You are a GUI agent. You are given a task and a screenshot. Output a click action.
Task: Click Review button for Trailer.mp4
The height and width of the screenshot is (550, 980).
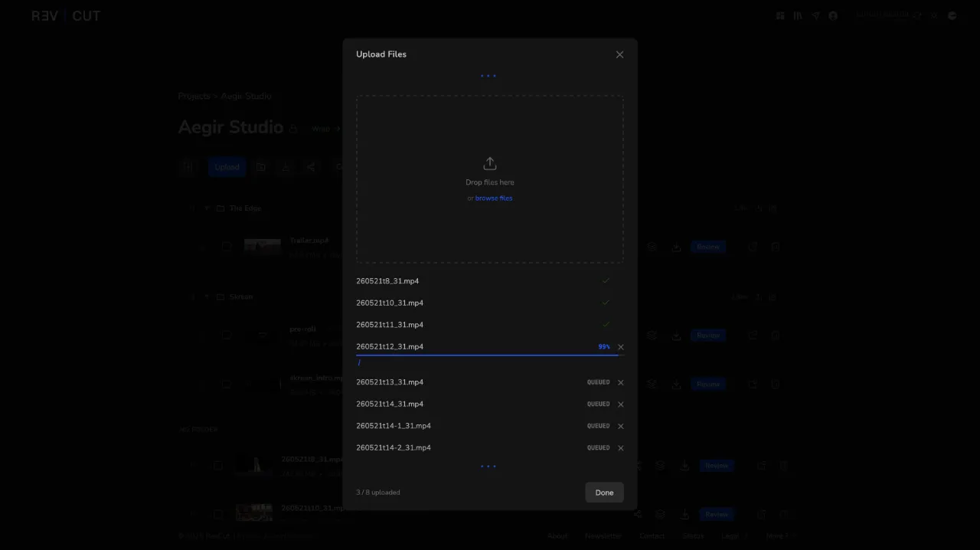(708, 247)
